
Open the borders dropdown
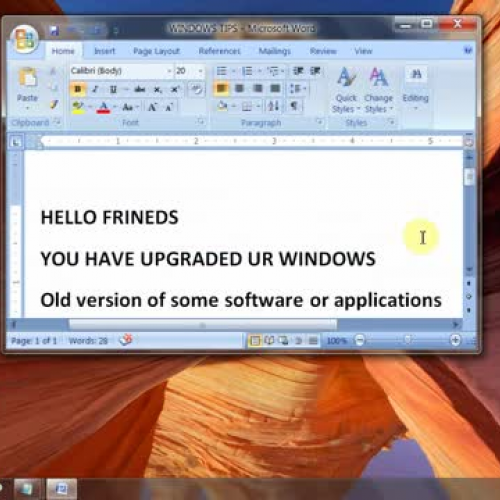tap(258, 107)
